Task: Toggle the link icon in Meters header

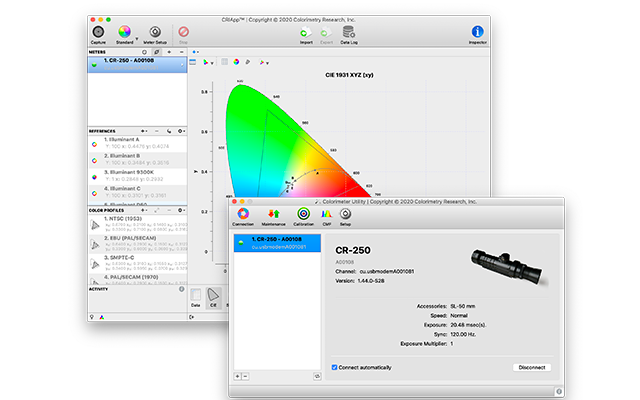Action: point(156,52)
